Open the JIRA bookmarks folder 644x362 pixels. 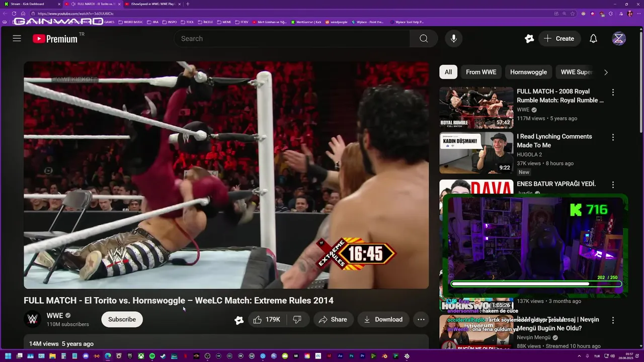(152, 22)
